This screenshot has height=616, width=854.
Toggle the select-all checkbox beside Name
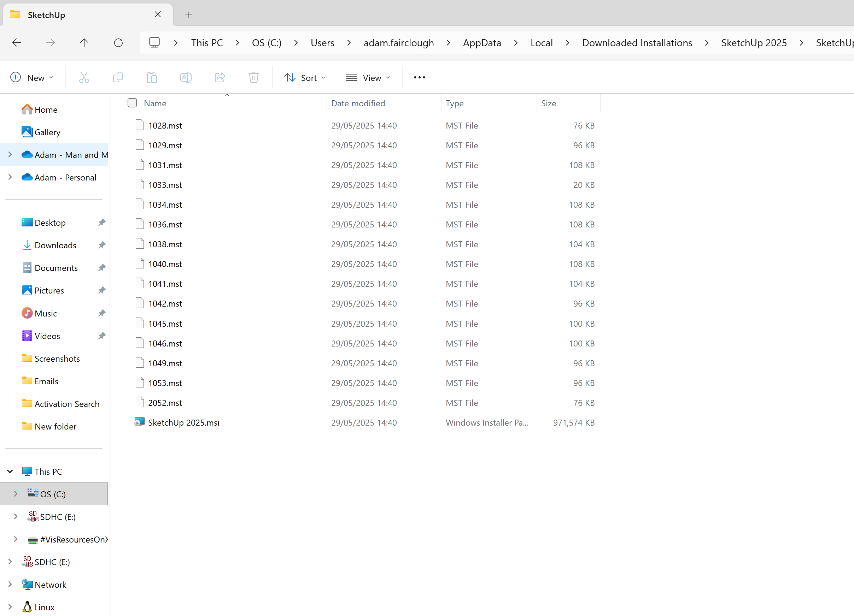point(132,103)
